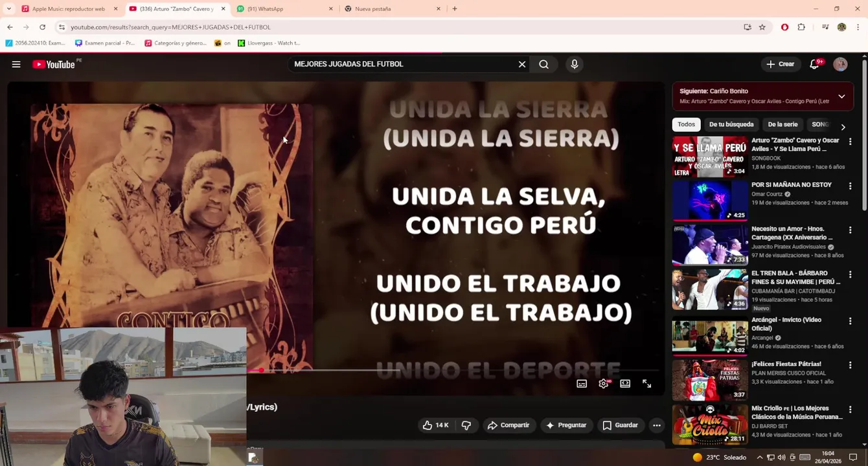Click the Crear button

click(780, 64)
